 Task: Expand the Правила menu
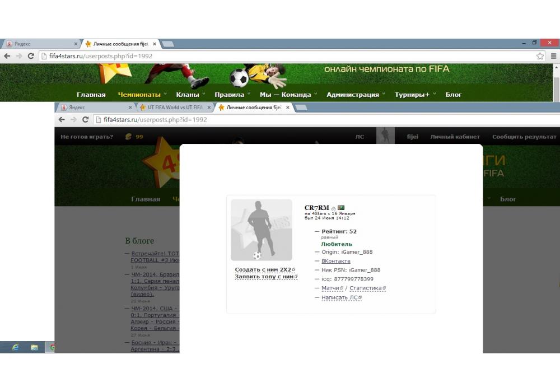click(x=232, y=95)
